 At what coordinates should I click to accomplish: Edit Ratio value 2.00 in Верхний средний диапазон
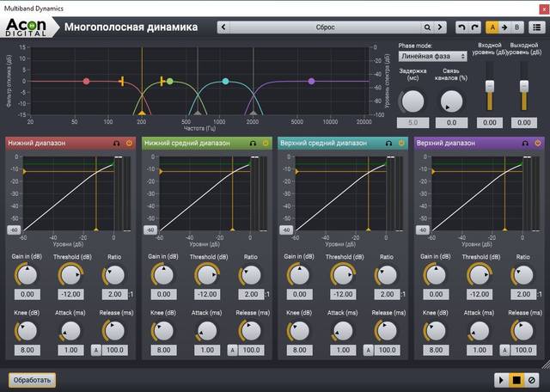[x=388, y=295]
